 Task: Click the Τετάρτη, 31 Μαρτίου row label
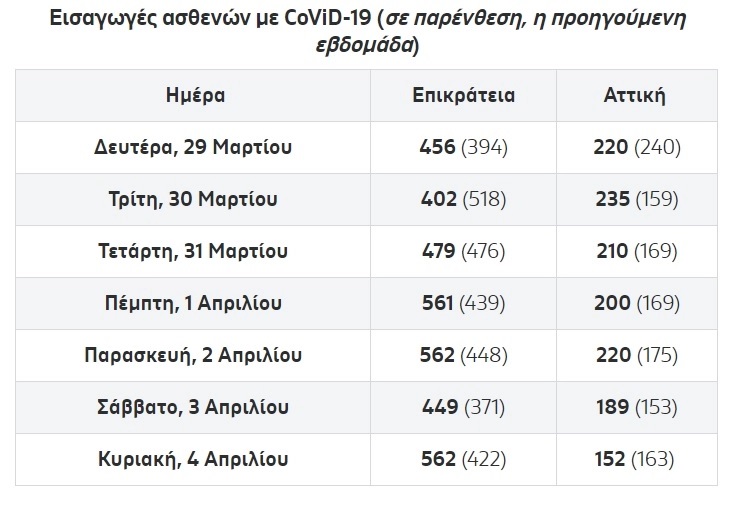tap(194, 251)
